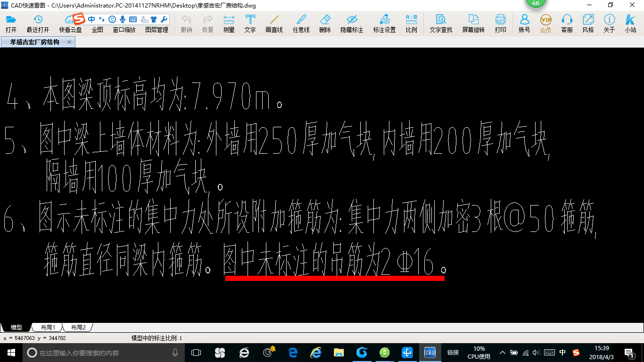Open 图层管理 layer manager

[x=157, y=29]
